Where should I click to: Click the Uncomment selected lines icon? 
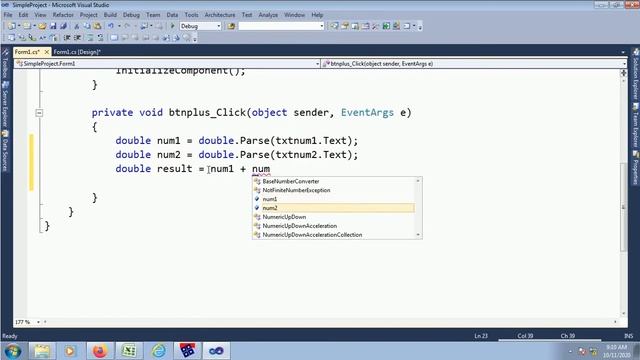pos(100,38)
